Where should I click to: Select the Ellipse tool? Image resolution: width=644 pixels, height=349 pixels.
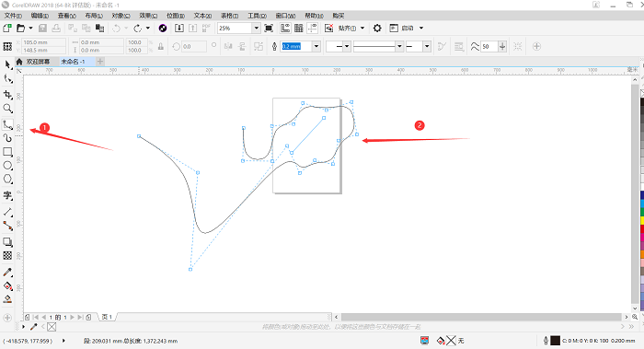tap(7, 165)
